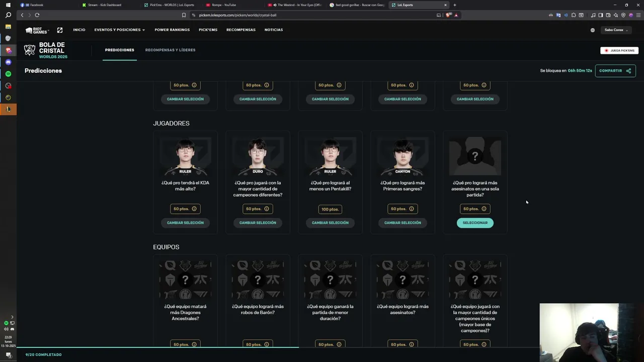The width and height of the screenshot is (644, 362).
Task: Open Windows search magnifier icon
Action: click(x=8, y=15)
